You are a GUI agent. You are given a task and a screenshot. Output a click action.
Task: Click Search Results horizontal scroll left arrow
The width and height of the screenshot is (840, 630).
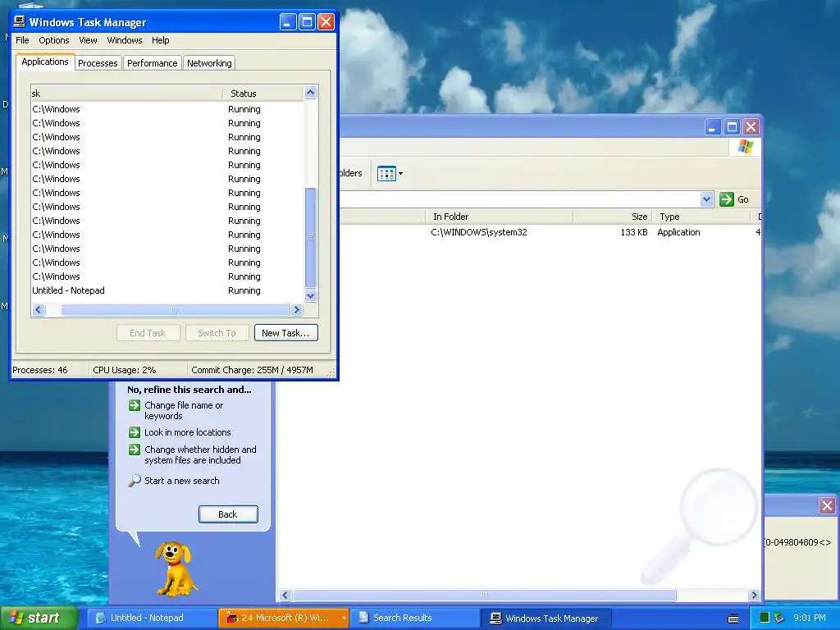tap(285, 596)
